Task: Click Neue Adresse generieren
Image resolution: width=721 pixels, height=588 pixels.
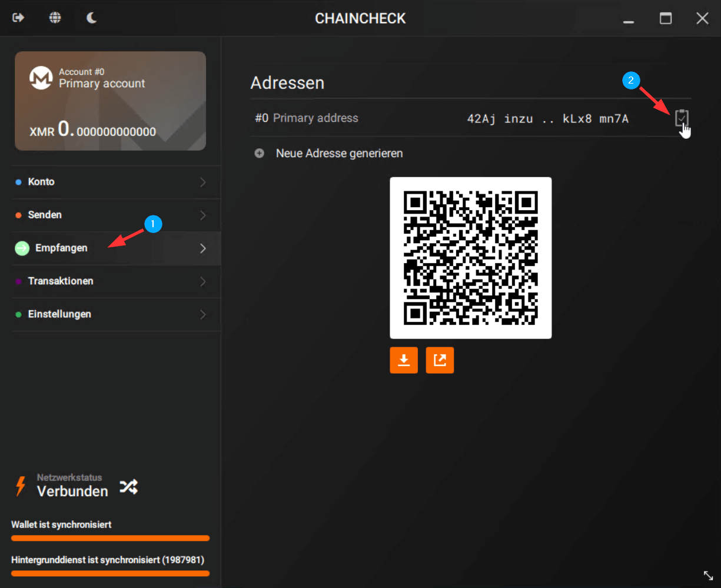Action: tap(339, 154)
